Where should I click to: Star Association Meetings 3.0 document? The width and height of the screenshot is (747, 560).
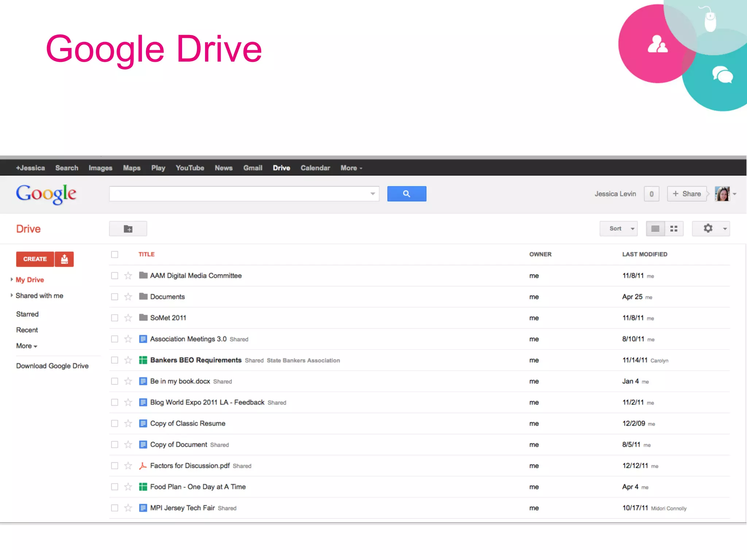tap(128, 339)
